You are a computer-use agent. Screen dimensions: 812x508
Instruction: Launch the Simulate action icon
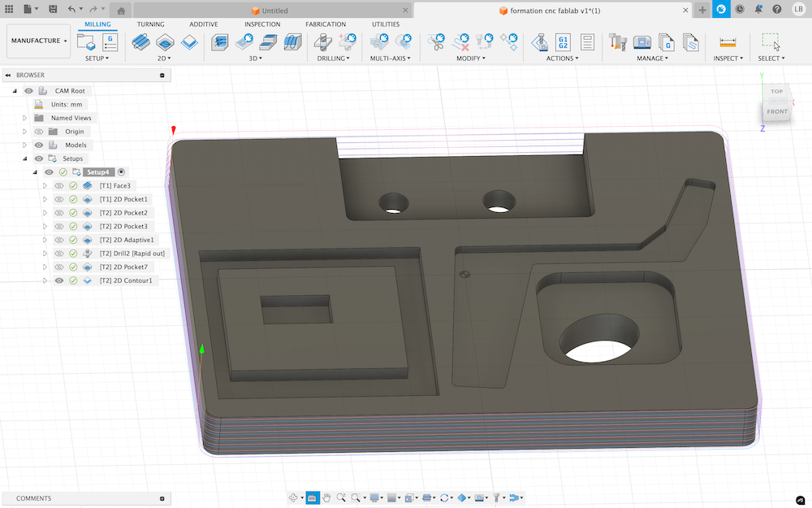point(540,42)
